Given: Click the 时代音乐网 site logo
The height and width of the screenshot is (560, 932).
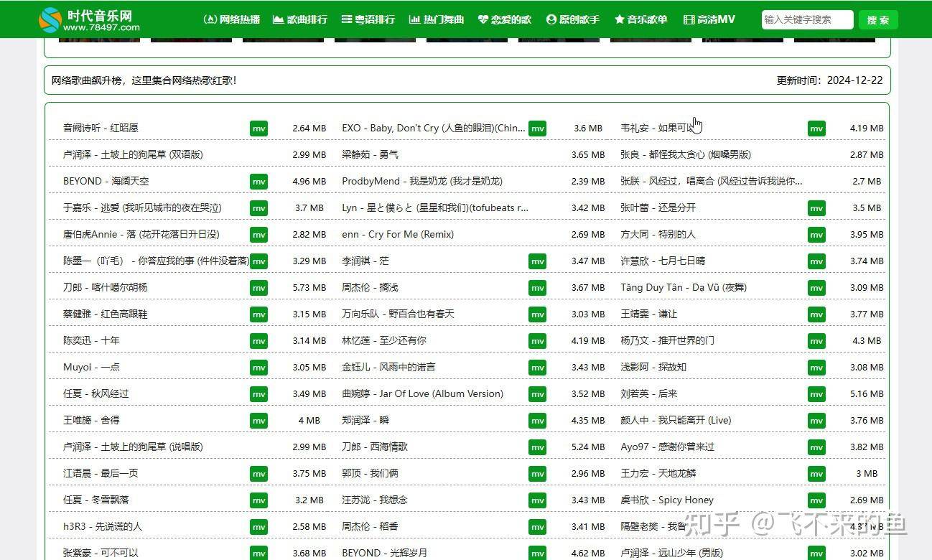Looking at the screenshot, I should pos(89,19).
